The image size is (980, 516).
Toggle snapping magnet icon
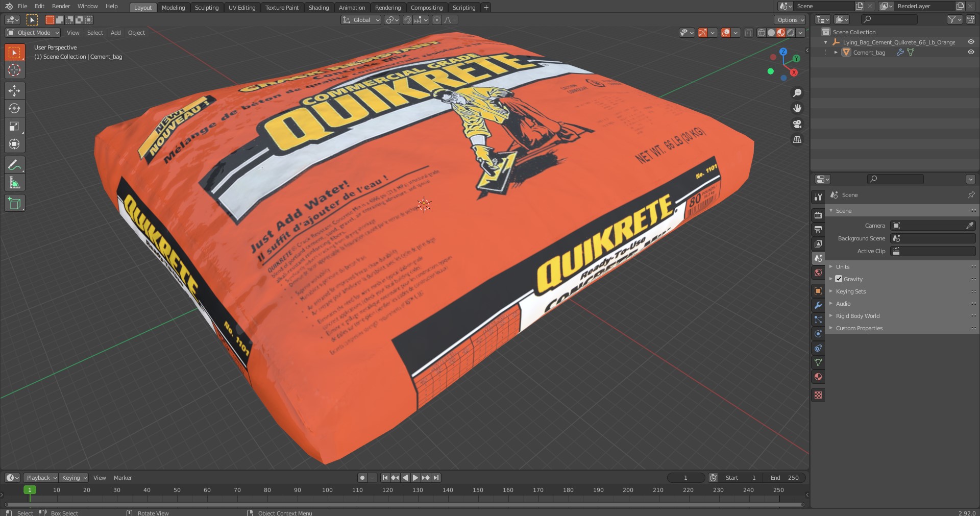click(x=408, y=20)
